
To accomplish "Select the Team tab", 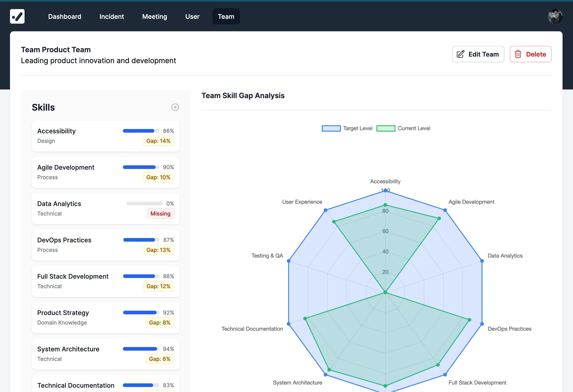I will 226,16.
